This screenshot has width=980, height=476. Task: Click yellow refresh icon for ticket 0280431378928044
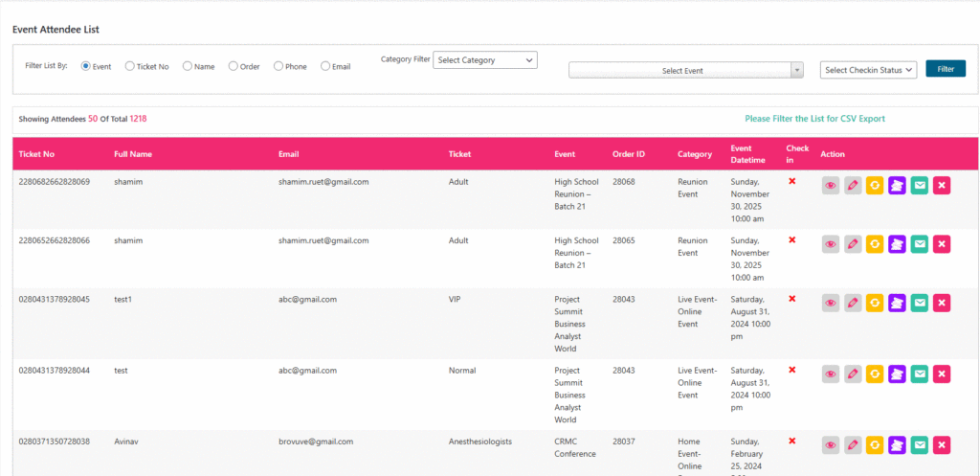coord(875,374)
